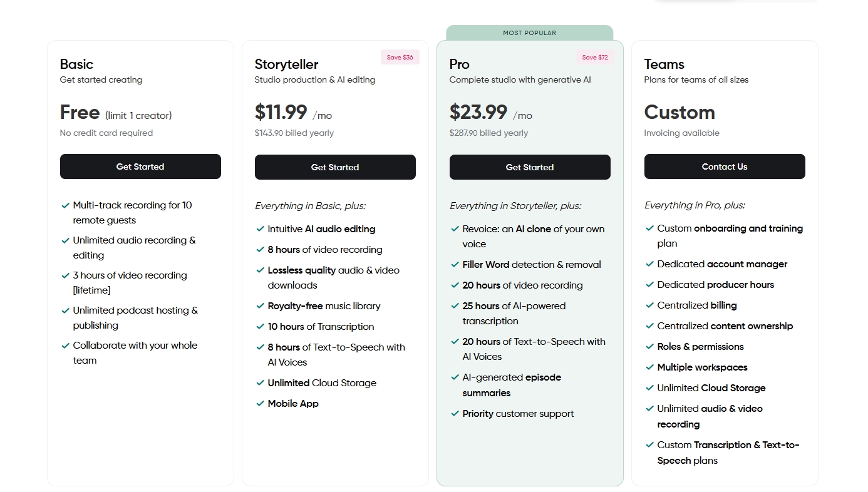Click the Save $72 badge on Pro

pyautogui.click(x=594, y=57)
